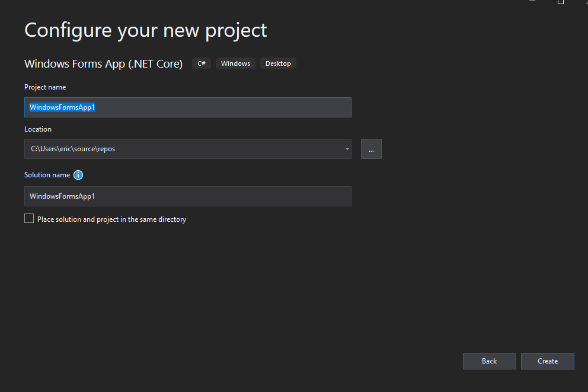The image size is (588, 392).
Task: Enable placing solution and project in same directory
Action: [x=29, y=218]
